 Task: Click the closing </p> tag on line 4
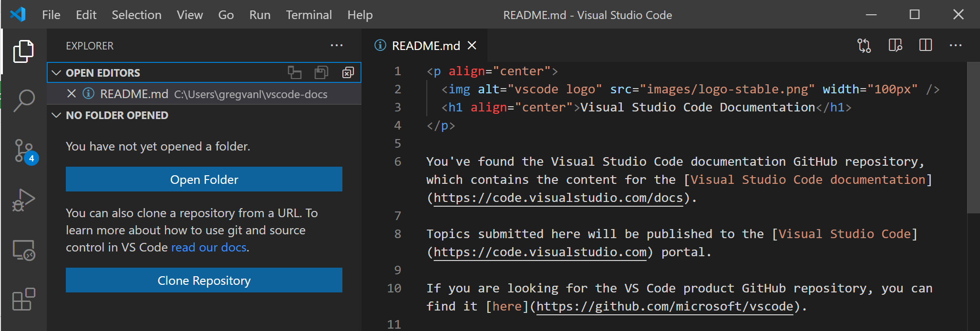[x=441, y=126]
